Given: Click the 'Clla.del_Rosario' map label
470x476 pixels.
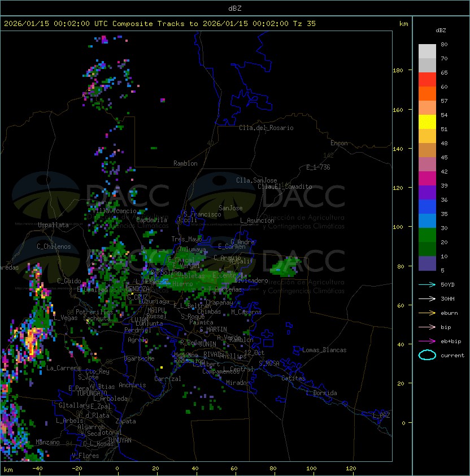Looking at the screenshot, I should (x=266, y=128).
